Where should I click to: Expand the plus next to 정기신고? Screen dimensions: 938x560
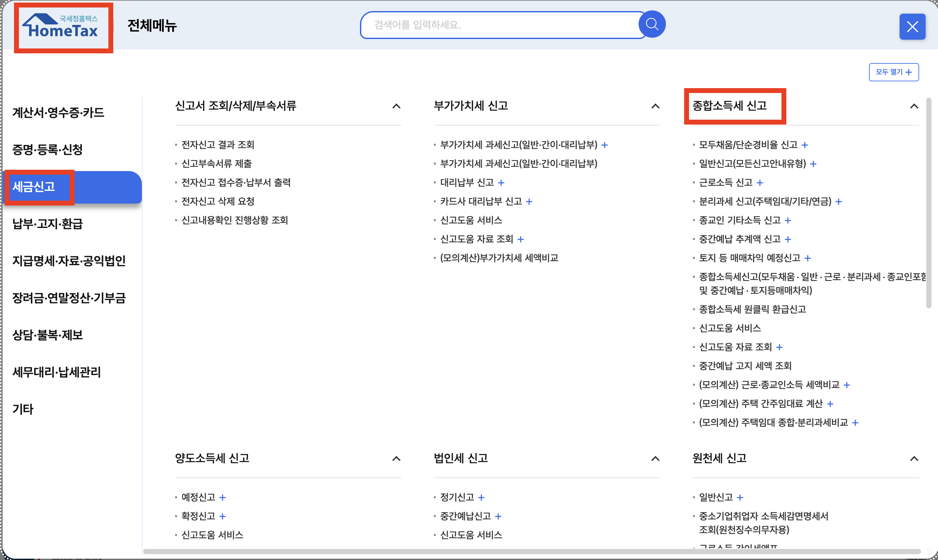pos(481,498)
